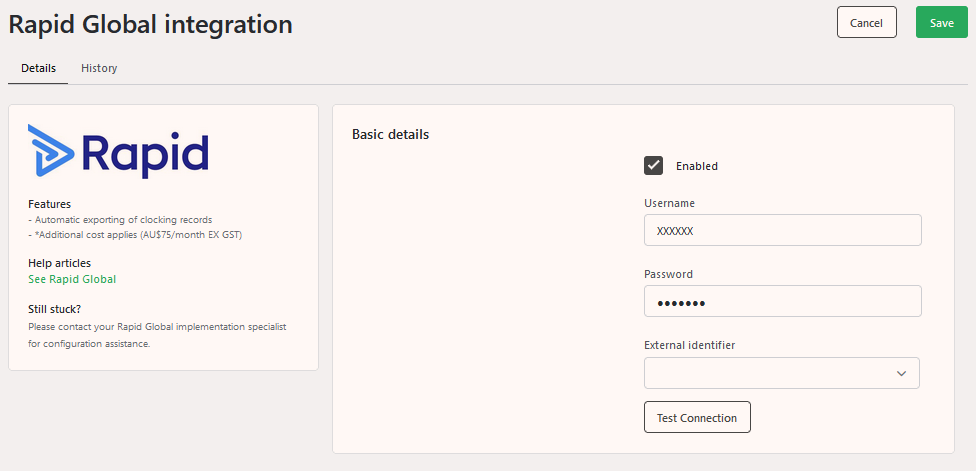Open the External identifier combo box
976x471 pixels.
[x=782, y=373]
